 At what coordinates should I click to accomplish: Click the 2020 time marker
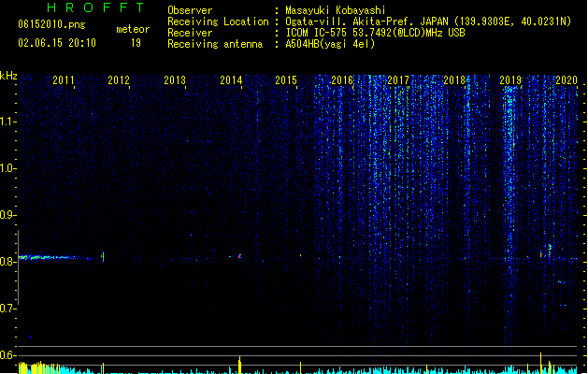(x=566, y=80)
